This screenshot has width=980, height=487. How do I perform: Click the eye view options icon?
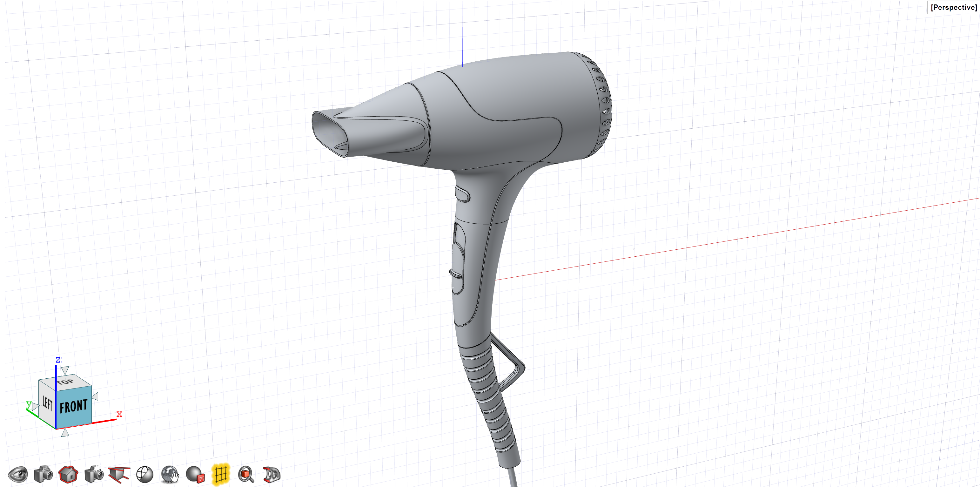point(17,474)
